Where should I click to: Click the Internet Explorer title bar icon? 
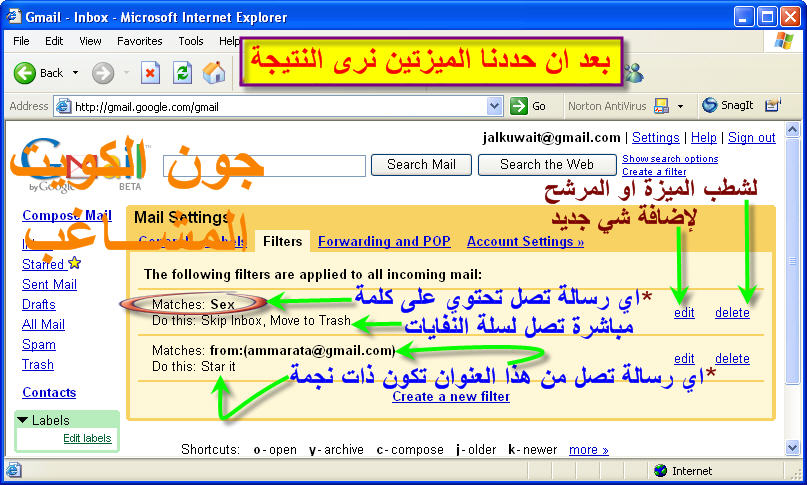click(x=14, y=16)
